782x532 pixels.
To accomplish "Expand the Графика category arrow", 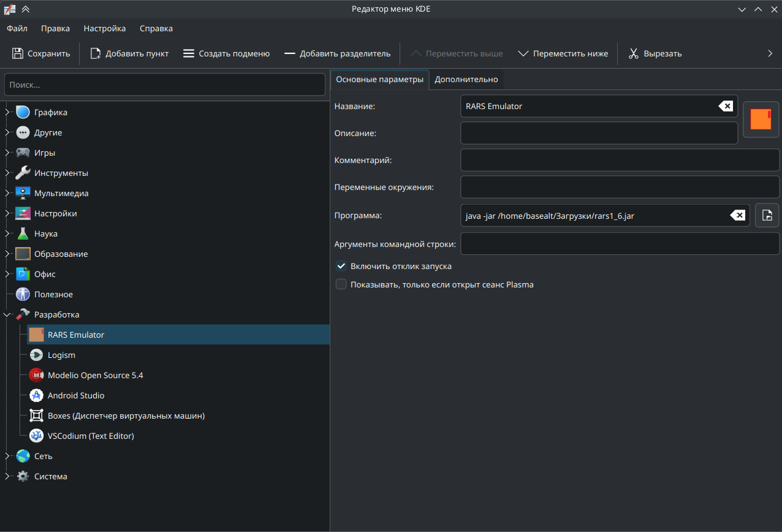I will pos(7,112).
